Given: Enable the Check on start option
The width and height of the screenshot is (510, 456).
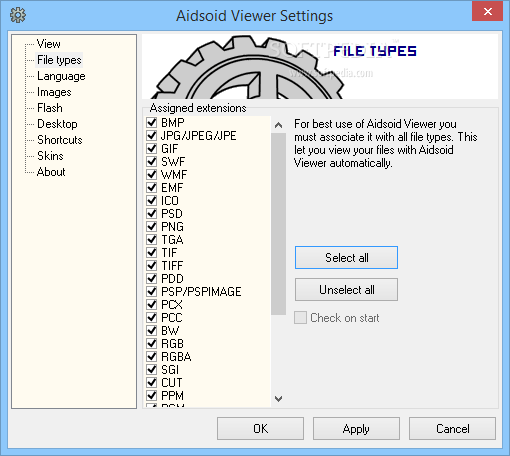Looking at the screenshot, I should coord(300,318).
